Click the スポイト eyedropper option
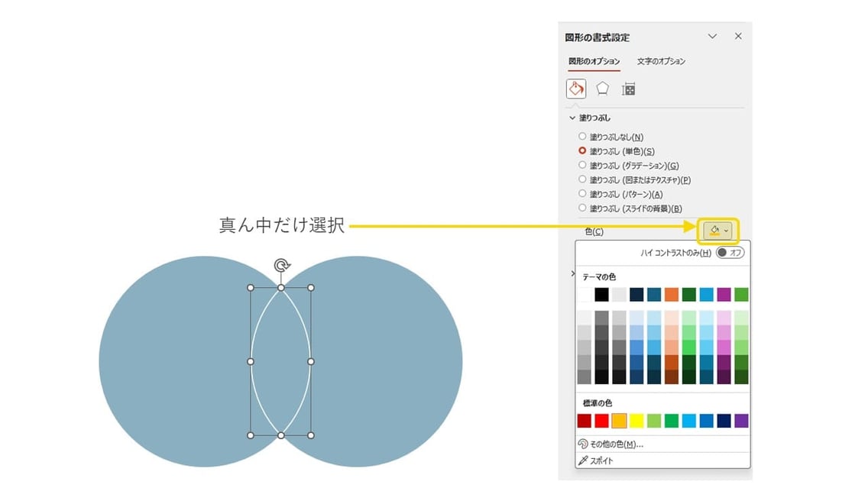868x488 pixels. [604, 460]
